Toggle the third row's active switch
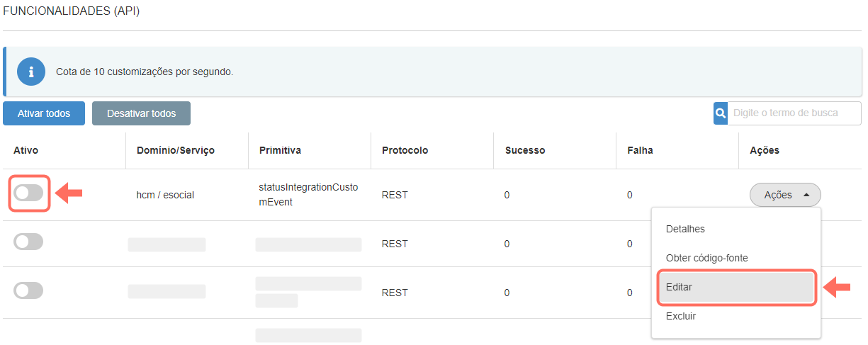Viewport: 868px width, 345px height. (x=29, y=290)
